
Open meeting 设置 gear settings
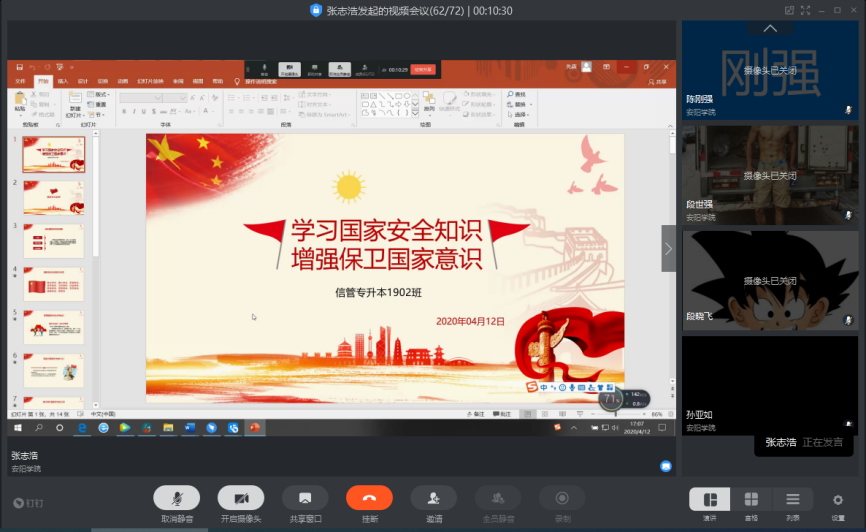pyautogui.click(x=838, y=500)
